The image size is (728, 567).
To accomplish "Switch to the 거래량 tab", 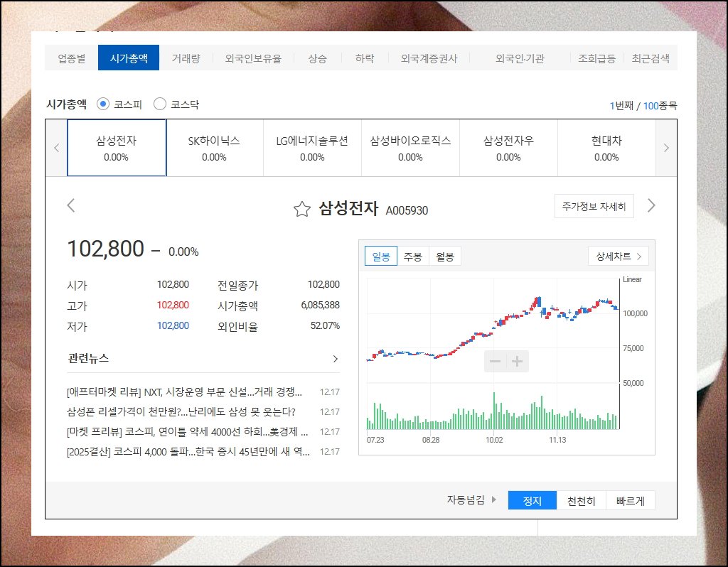I will coord(186,58).
